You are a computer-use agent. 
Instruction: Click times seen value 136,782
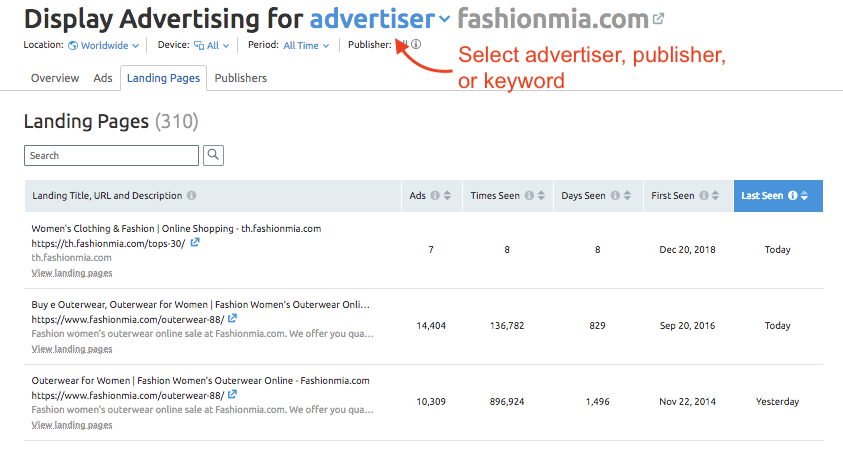click(507, 326)
